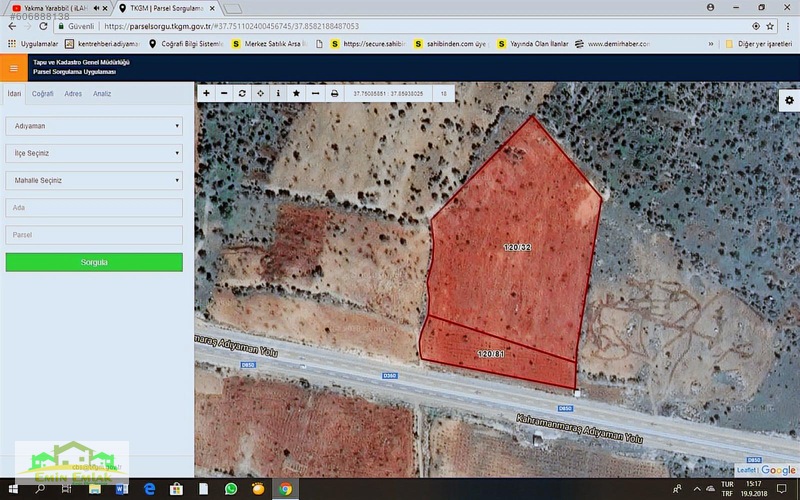Image resolution: width=800 pixels, height=500 pixels.
Task: Focus the Parsel input field
Action: pyautogui.click(x=94, y=235)
